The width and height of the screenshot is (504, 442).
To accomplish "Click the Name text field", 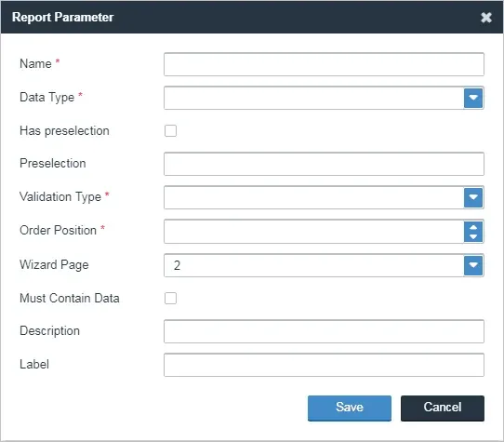I will tap(324, 64).
